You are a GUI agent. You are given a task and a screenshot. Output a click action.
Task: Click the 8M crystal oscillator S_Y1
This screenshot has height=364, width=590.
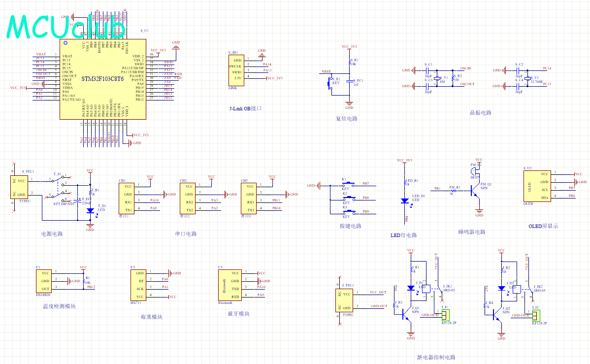[x=437, y=78]
